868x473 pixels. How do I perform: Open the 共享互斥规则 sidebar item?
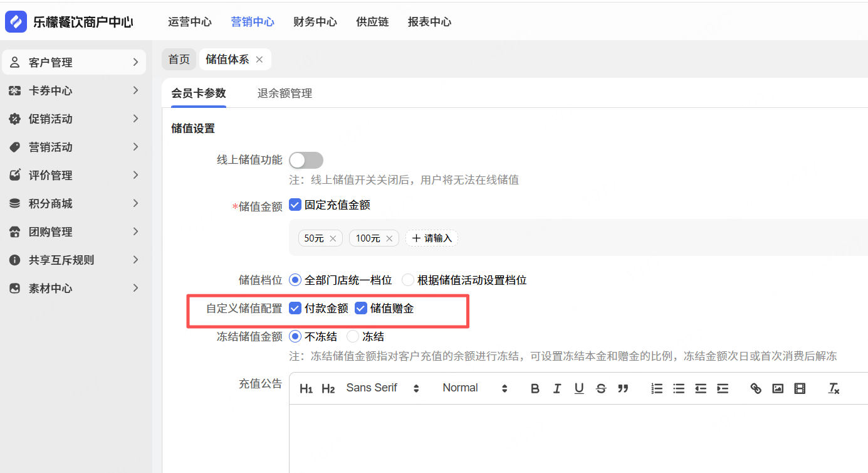tap(74, 260)
